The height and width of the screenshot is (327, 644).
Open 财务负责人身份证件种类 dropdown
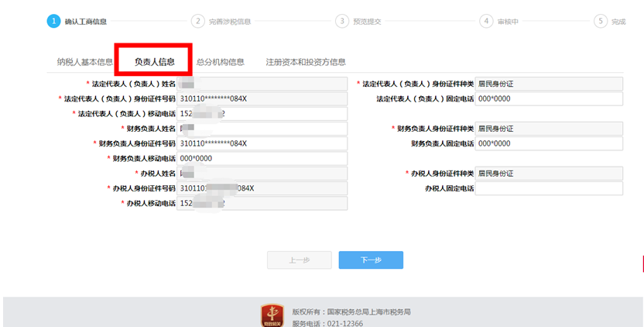tap(549, 129)
